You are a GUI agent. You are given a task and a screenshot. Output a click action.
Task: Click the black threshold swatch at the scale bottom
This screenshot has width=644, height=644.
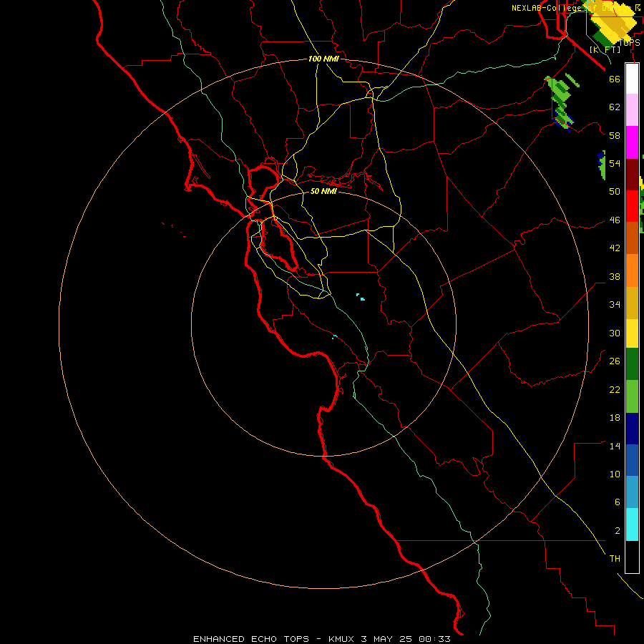(x=632, y=557)
